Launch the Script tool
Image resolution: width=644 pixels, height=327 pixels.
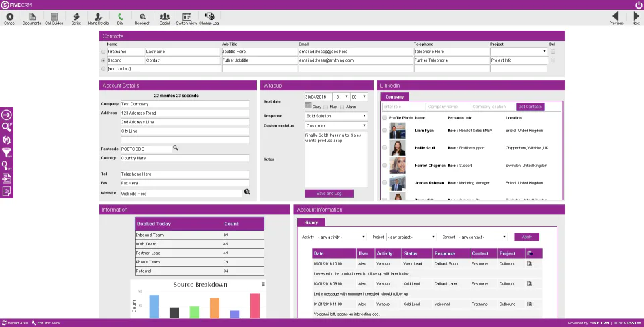coord(76,17)
